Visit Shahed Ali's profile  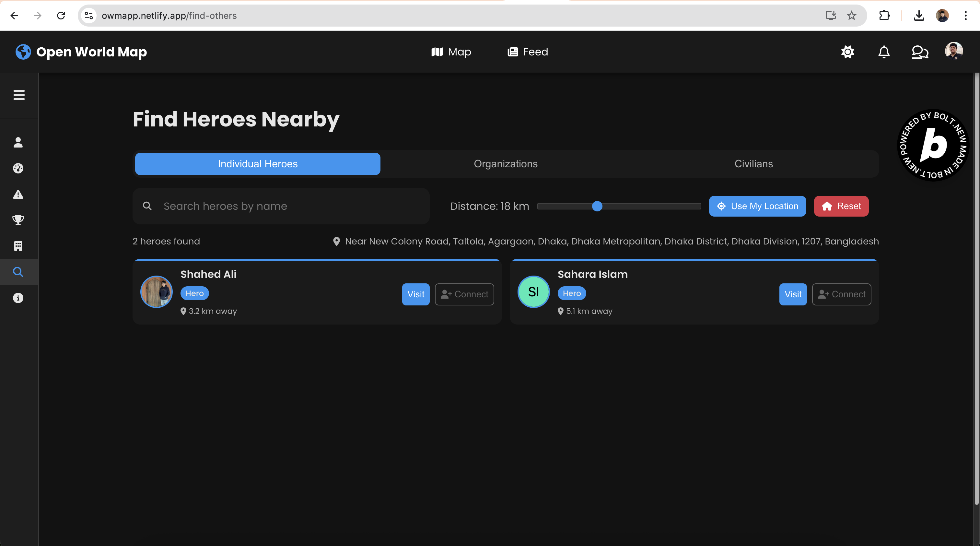coord(415,294)
